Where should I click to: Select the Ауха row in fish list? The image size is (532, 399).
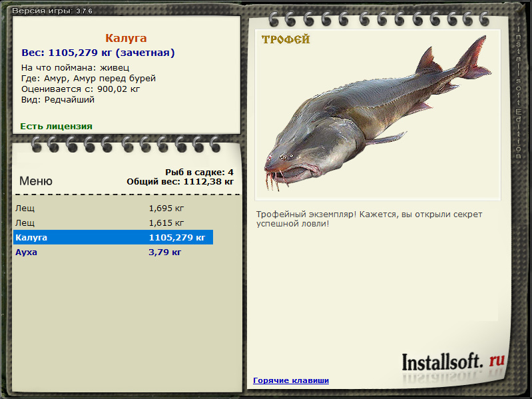click(113, 252)
